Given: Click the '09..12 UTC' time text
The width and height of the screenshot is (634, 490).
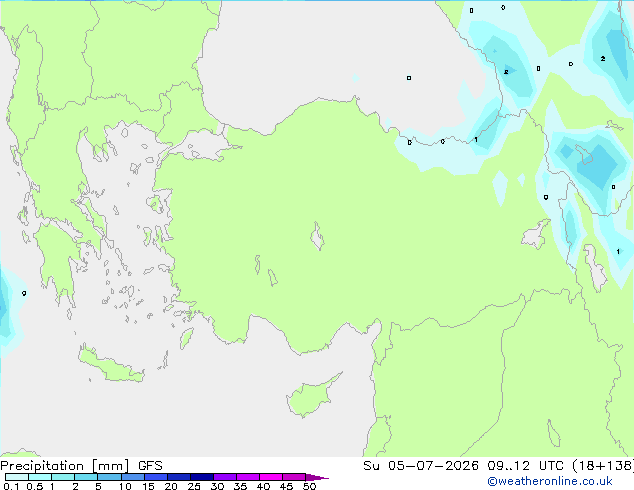Looking at the screenshot, I should 525,466.
